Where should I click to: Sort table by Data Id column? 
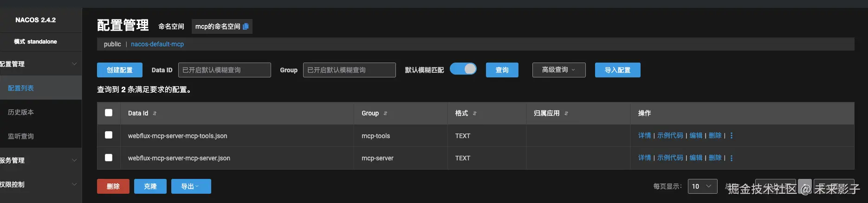point(155,114)
